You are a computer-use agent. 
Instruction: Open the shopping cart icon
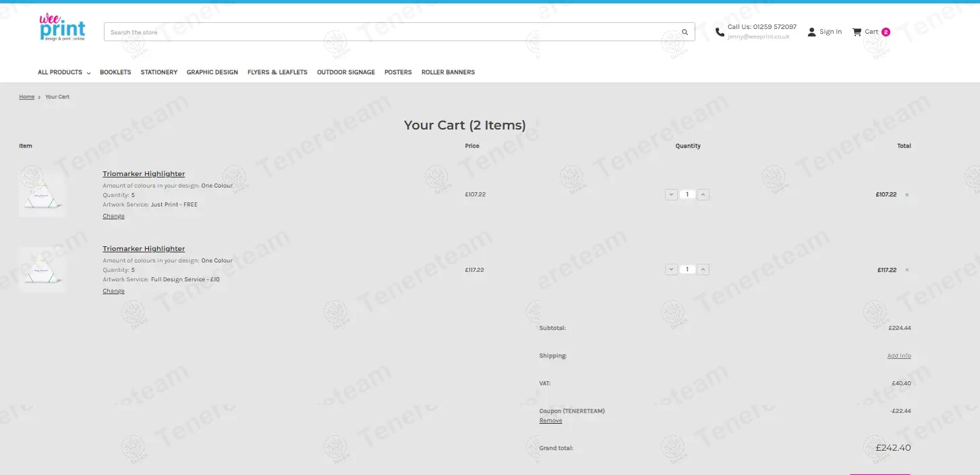pos(857,32)
